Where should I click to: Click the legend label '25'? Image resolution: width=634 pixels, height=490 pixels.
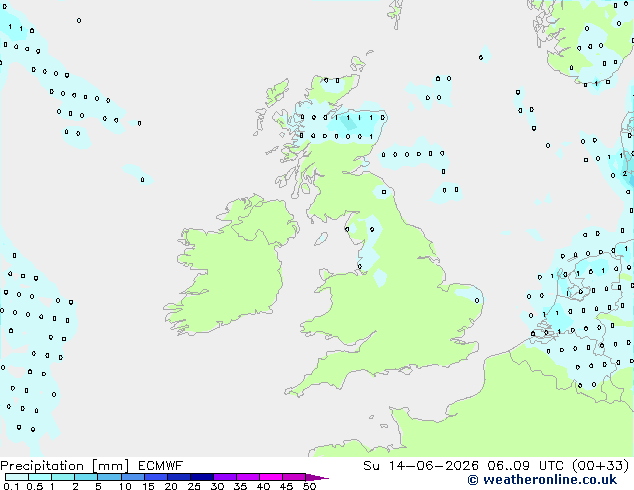[194, 486]
